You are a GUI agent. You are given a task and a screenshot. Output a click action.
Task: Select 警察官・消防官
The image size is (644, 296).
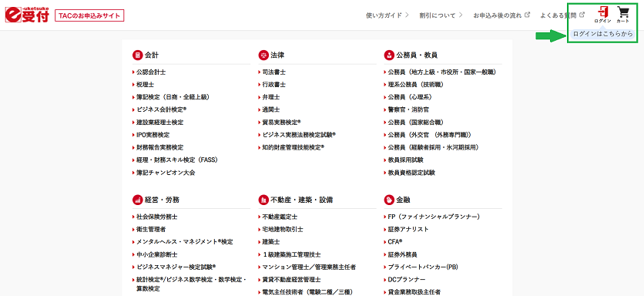[408, 109]
